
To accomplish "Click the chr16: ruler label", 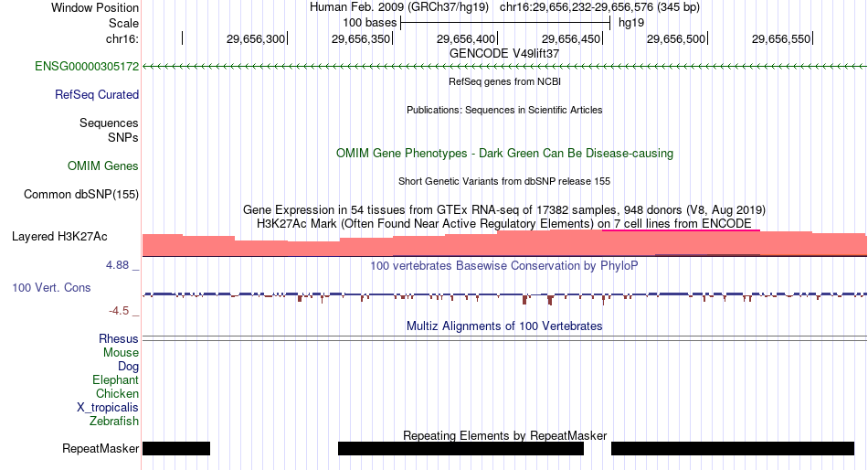I will [x=122, y=38].
